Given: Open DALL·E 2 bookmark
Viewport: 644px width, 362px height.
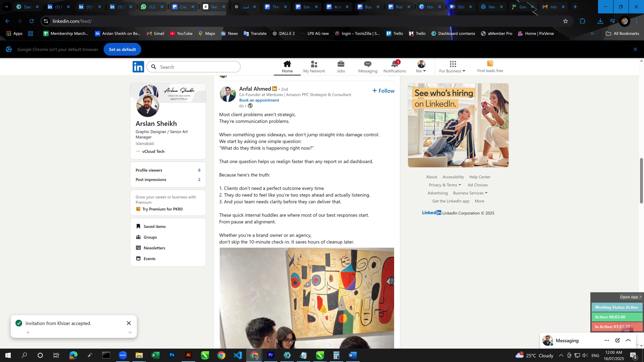Looking at the screenshot, I should tap(283, 34).
